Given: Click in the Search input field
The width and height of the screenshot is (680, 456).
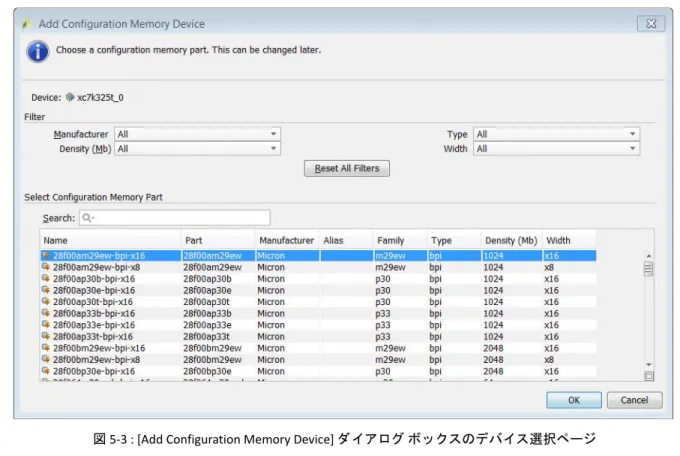Looking at the screenshot, I should [x=175, y=217].
